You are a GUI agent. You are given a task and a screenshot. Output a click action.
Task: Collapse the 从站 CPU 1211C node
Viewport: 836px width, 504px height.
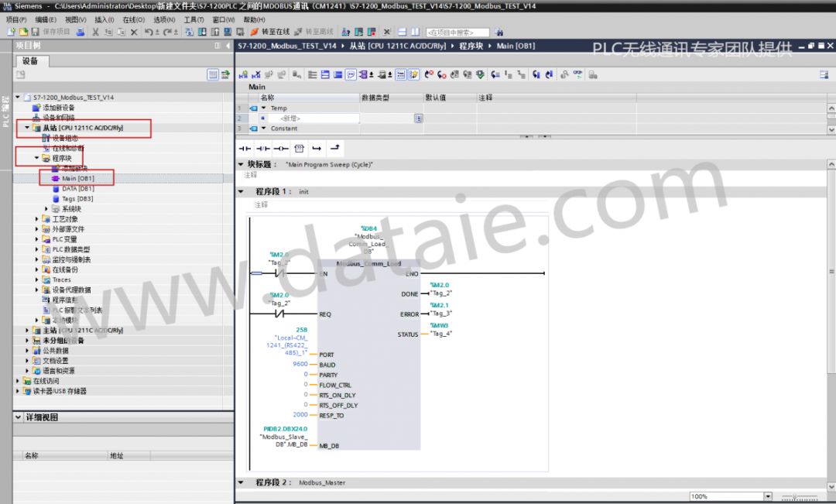click(27, 128)
